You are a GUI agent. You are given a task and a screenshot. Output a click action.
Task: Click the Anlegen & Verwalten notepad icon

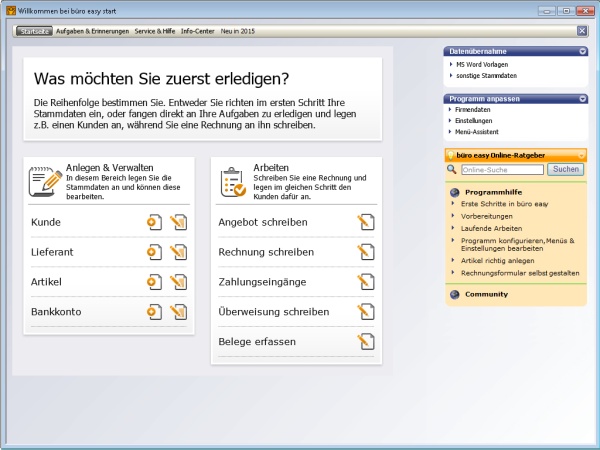[x=45, y=182]
